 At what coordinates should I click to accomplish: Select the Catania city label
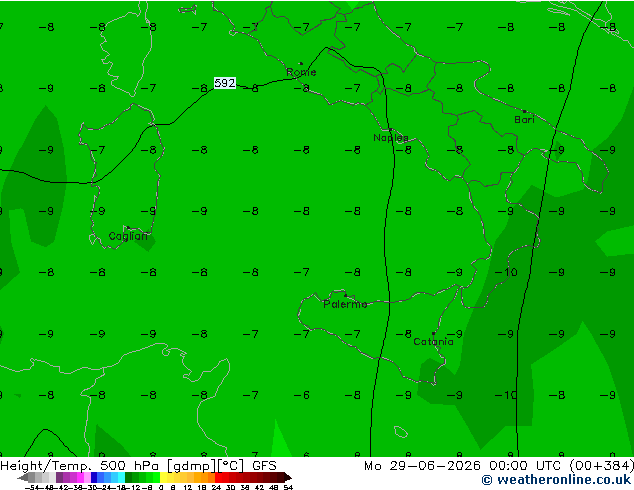point(433,342)
